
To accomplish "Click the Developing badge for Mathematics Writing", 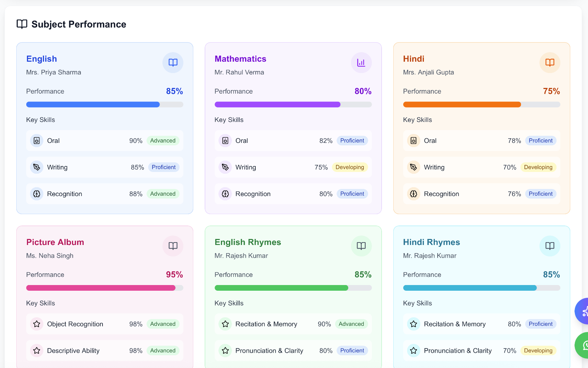I will click(x=350, y=167).
